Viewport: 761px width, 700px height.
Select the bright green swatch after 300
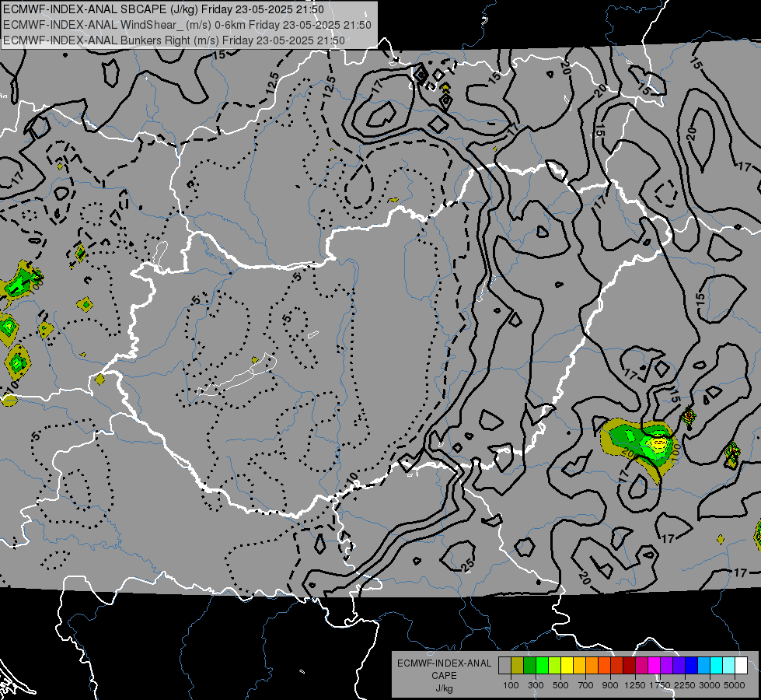pos(542,665)
